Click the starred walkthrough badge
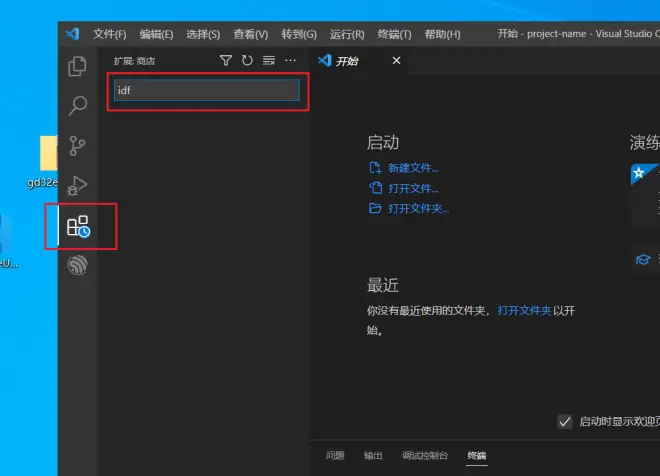This screenshot has width=660, height=476. click(x=639, y=173)
